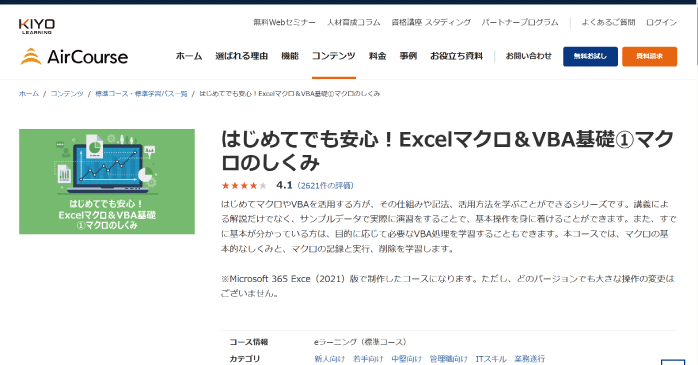The width and height of the screenshot is (698, 365).
Task: Click the blue 無料お試し button
Action: [590, 57]
